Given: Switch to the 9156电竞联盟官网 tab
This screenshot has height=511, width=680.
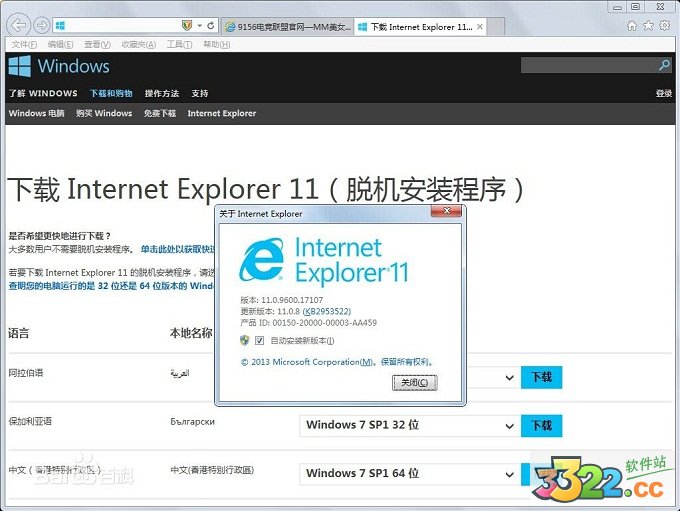Looking at the screenshot, I should [288, 27].
